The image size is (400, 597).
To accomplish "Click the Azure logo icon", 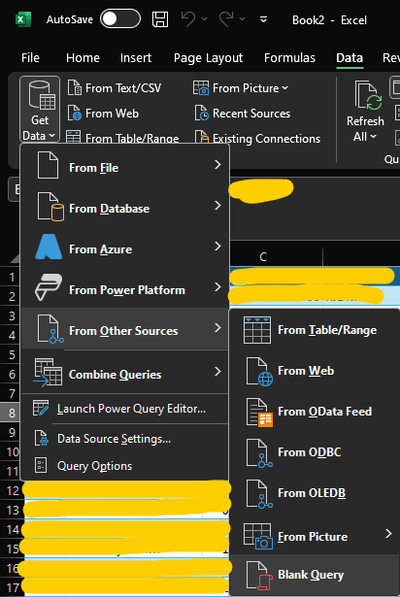I will (48, 247).
